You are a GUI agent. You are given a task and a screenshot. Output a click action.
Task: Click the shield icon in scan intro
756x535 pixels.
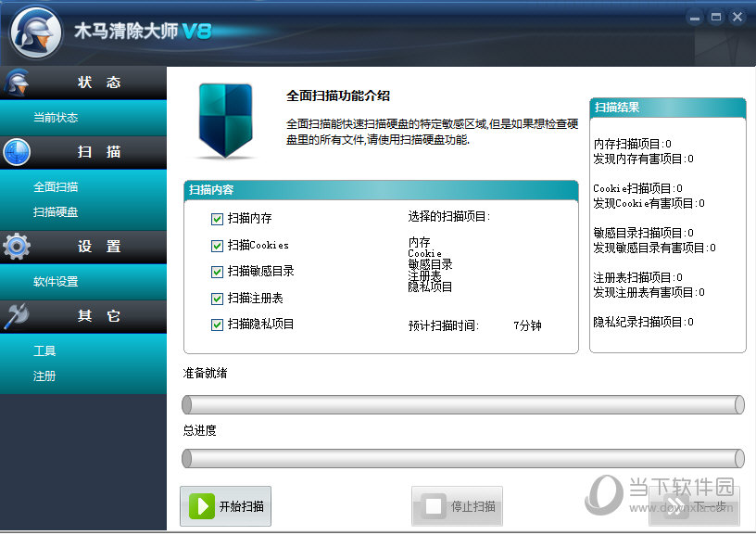pos(226,121)
